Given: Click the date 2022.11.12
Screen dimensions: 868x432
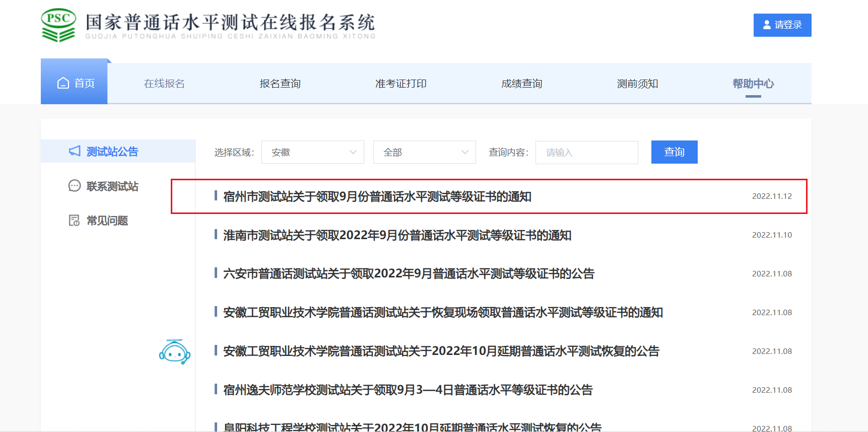Looking at the screenshot, I should click(x=772, y=196).
